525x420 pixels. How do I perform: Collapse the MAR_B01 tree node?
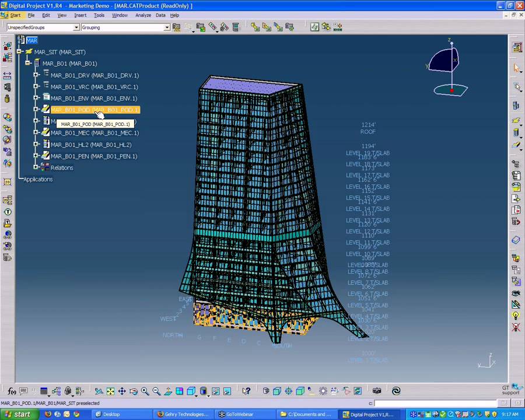(27, 63)
